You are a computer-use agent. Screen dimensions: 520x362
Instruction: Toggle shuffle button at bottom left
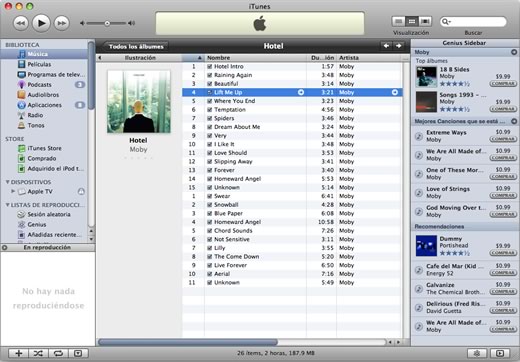[x=38, y=353]
